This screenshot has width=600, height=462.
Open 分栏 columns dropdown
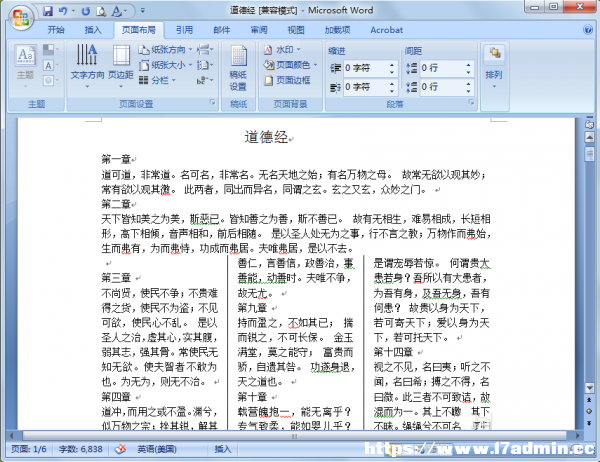pos(157,80)
